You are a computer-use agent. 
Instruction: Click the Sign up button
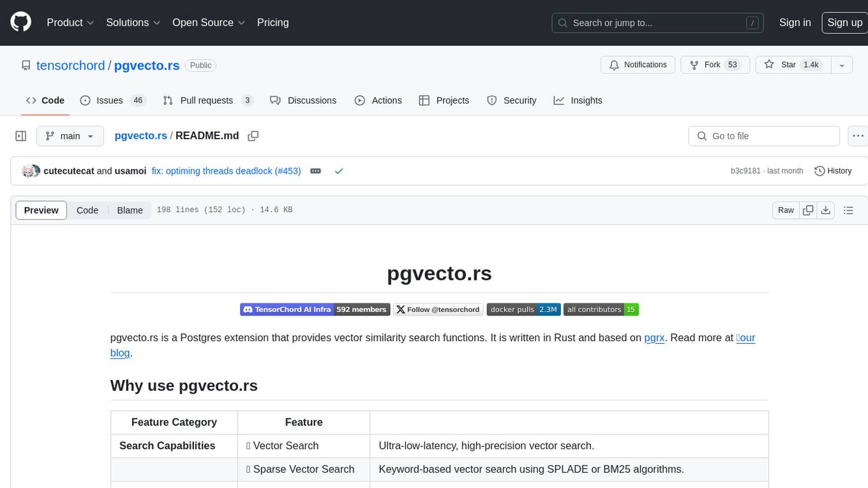click(x=844, y=22)
